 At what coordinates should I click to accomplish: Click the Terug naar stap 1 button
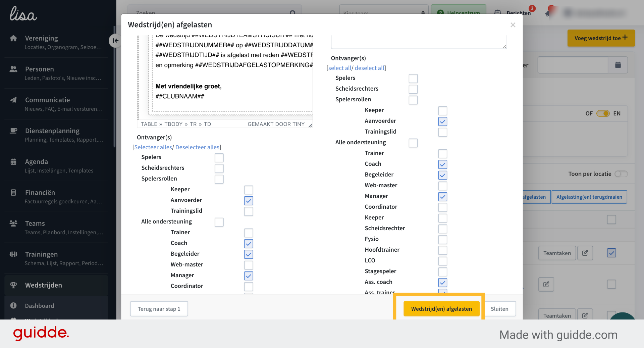[x=159, y=309]
